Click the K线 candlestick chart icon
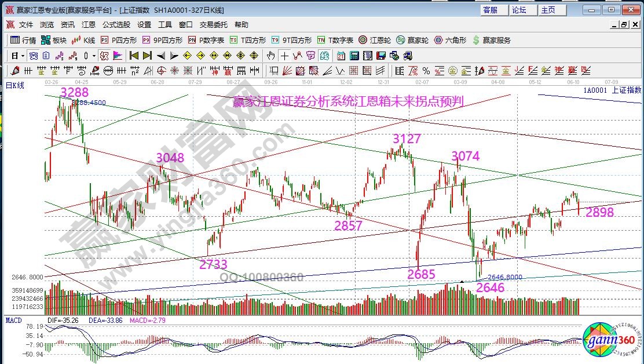 pos(83,40)
